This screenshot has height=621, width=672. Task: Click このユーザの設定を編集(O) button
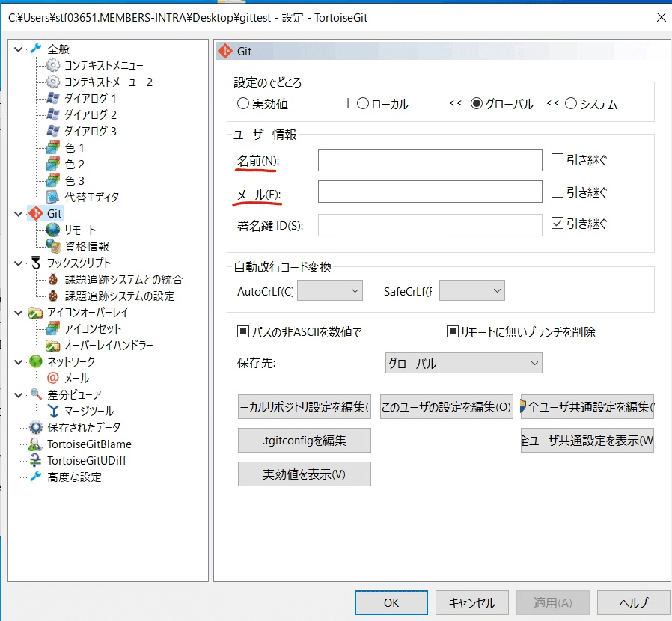point(447,406)
